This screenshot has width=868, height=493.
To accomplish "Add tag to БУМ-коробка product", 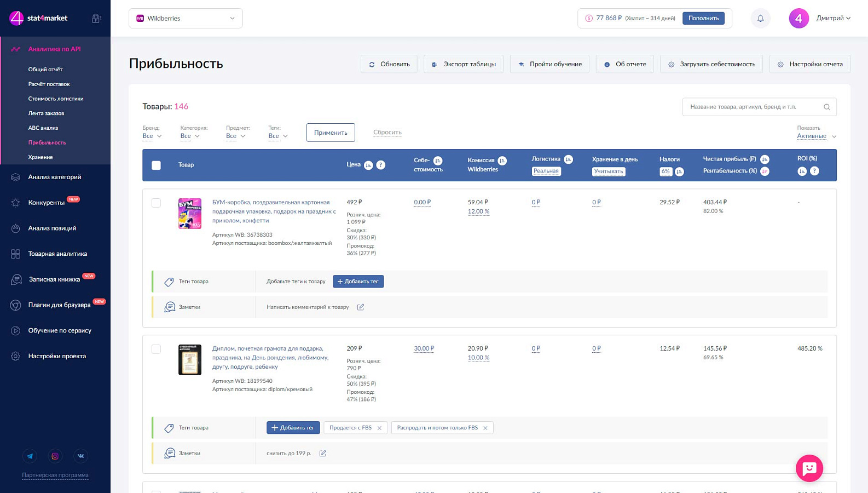I will click(x=358, y=282).
